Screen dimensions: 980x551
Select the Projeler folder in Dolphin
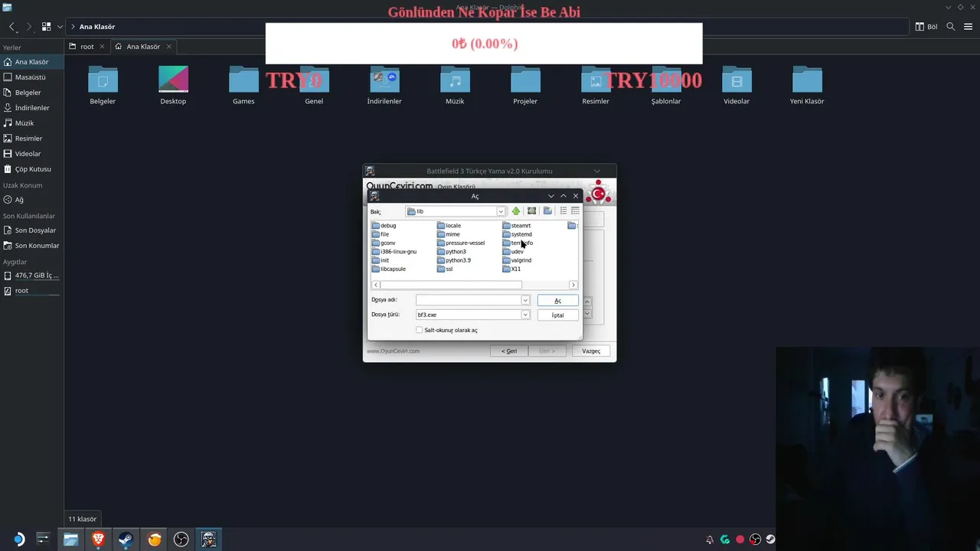(525, 85)
